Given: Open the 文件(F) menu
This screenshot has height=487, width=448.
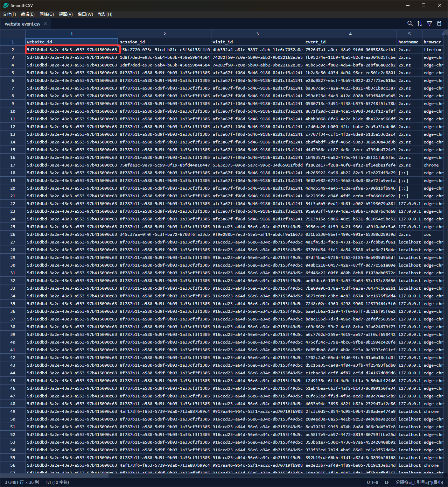Looking at the screenshot, I should coord(9,14).
